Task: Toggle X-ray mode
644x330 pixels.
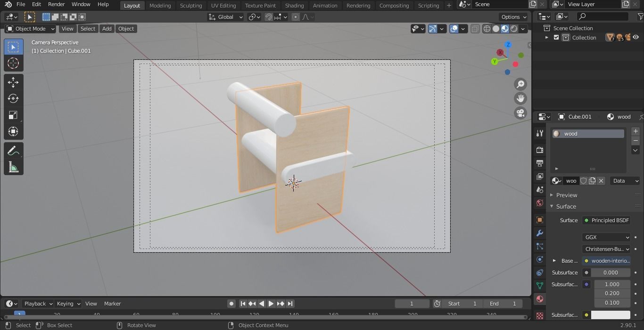Action: coord(475,29)
